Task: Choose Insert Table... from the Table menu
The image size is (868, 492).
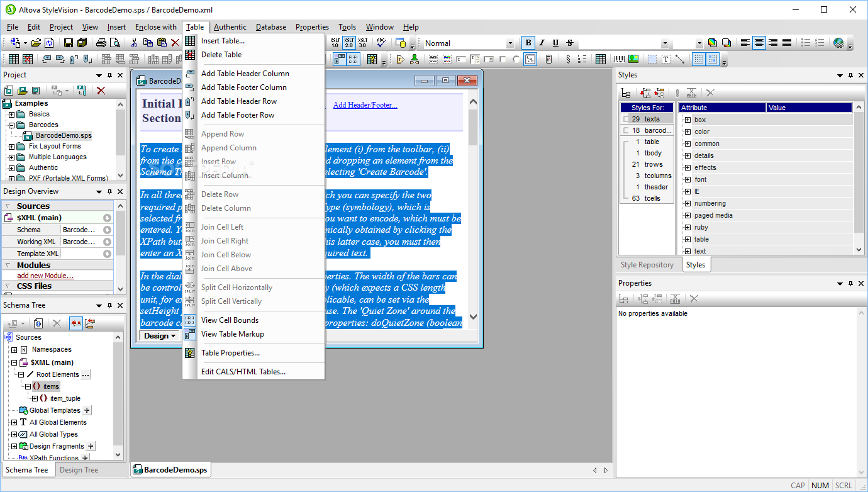Action: pos(223,41)
